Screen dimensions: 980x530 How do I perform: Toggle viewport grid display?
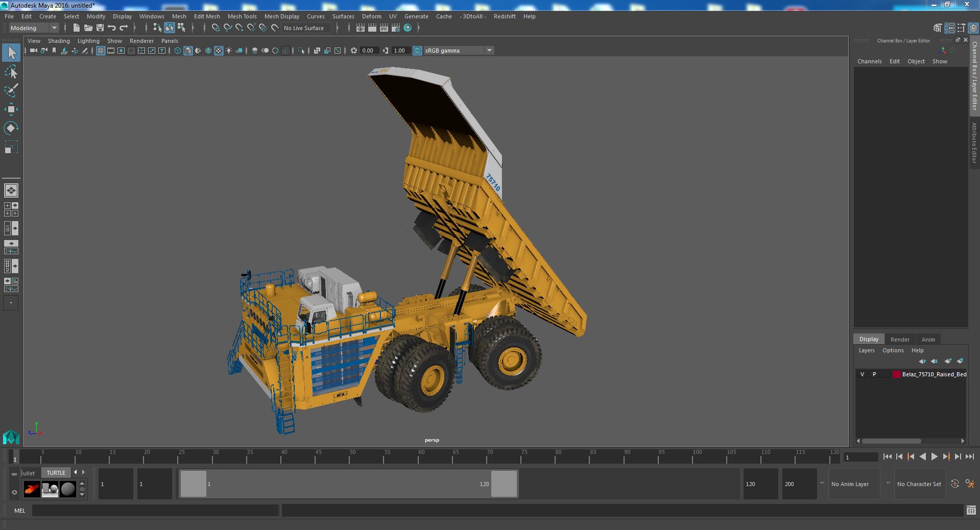tap(101, 51)
